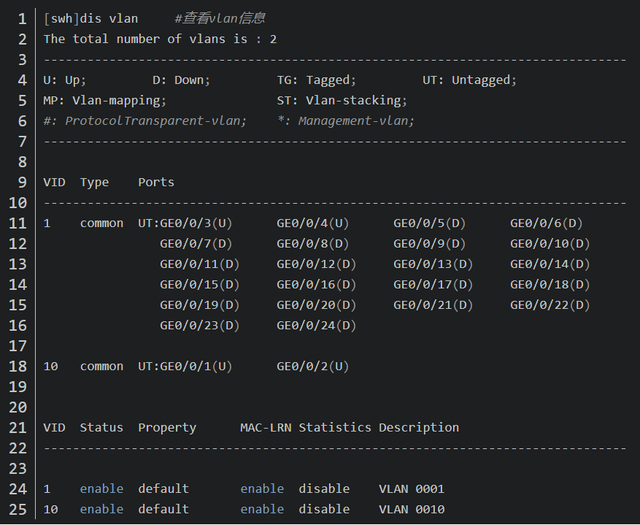Click the "*: Management-vlan;" text
The height and width of the screenshot is (525, 640).
tap(345, 121)
